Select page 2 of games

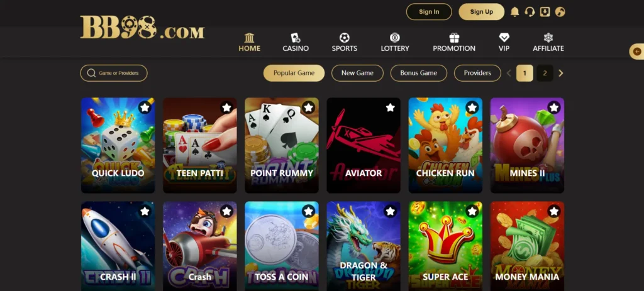tap(545, 74)
